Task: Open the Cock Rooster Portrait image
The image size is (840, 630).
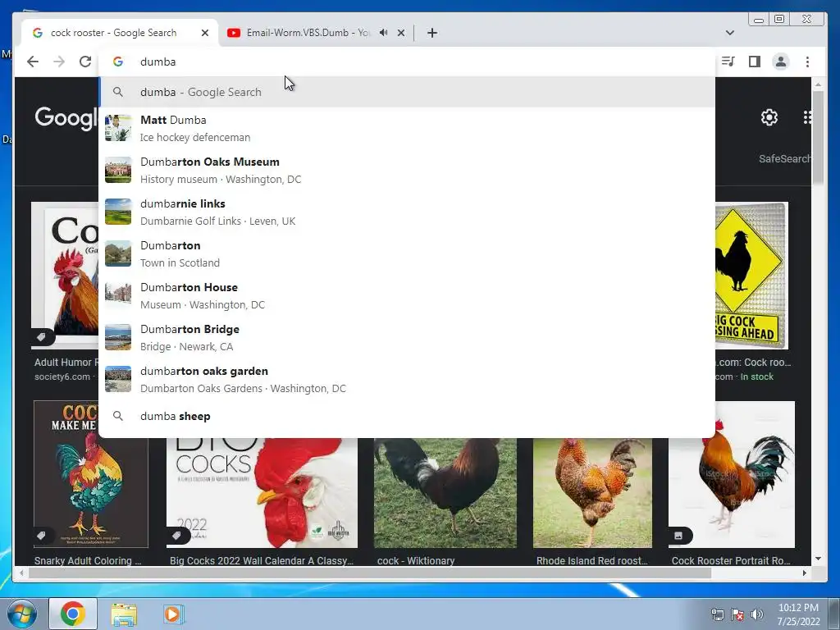Action: tap(732, 474)
